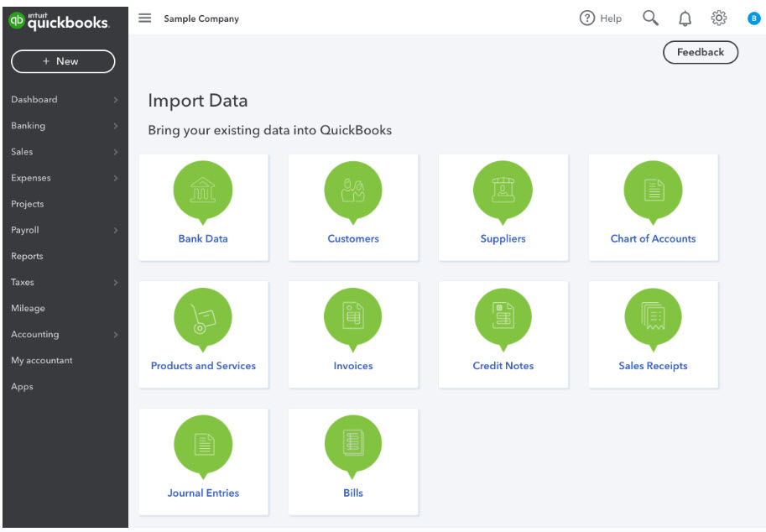
Task: Click the Chart of Accounts document icon
Action: (x=653, y=190)
